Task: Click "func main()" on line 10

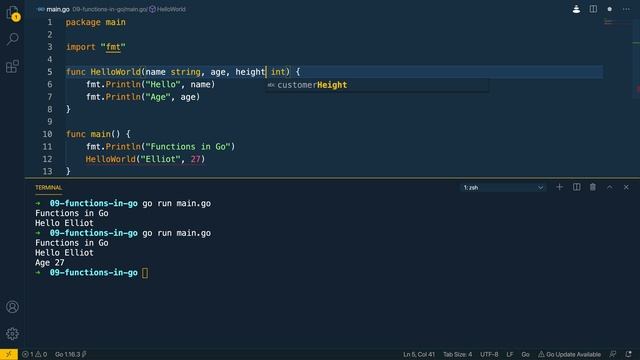Action: [93, 134]
